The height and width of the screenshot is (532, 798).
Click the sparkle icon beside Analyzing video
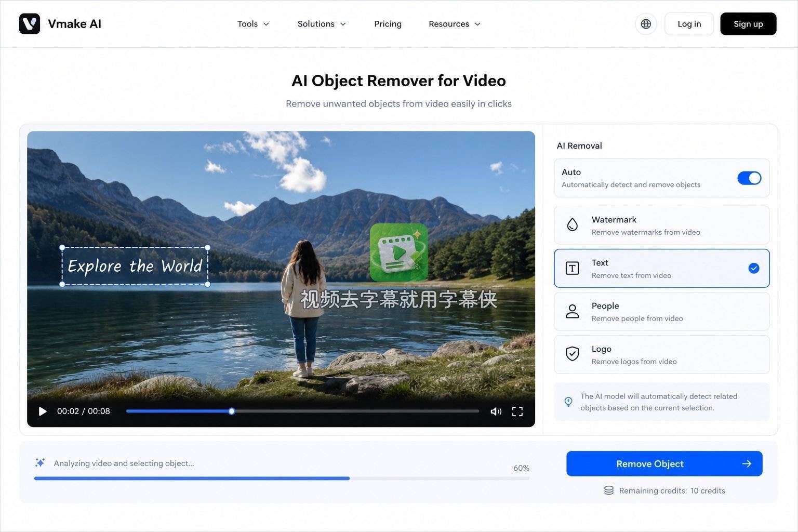pyautogui.click(x=40, y=462)
